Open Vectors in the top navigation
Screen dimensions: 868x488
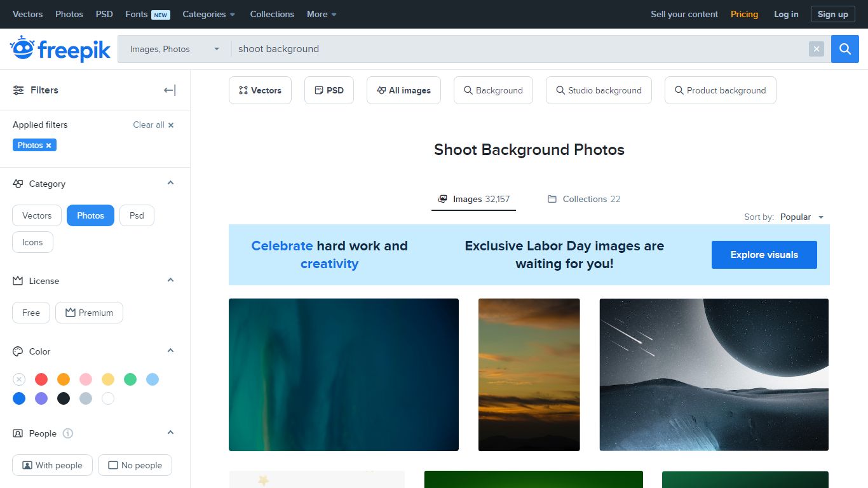point(28,14)
